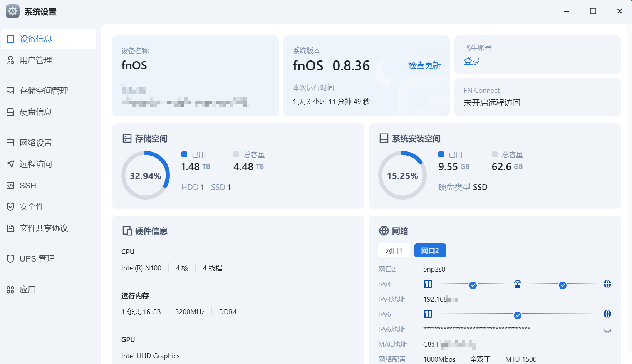Click checkmark status on IPv6 line

coord(518,315)
